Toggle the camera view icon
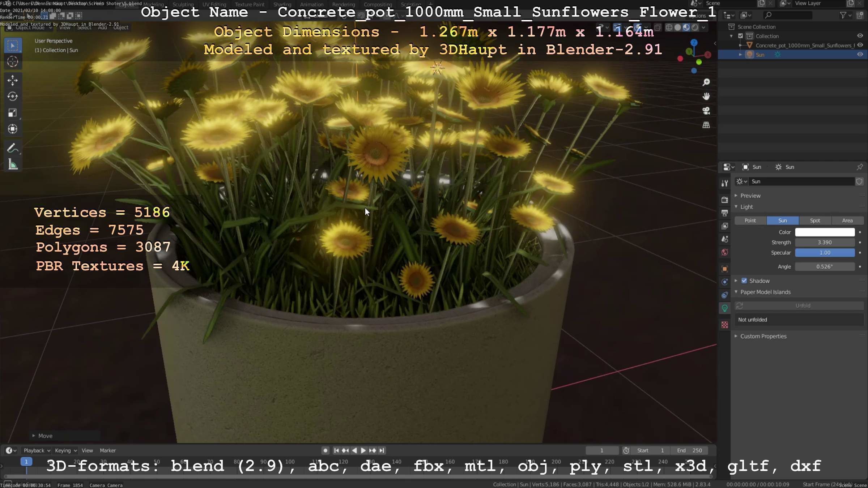Viewport: 868px width, 488px height. (x=706, y=111)
